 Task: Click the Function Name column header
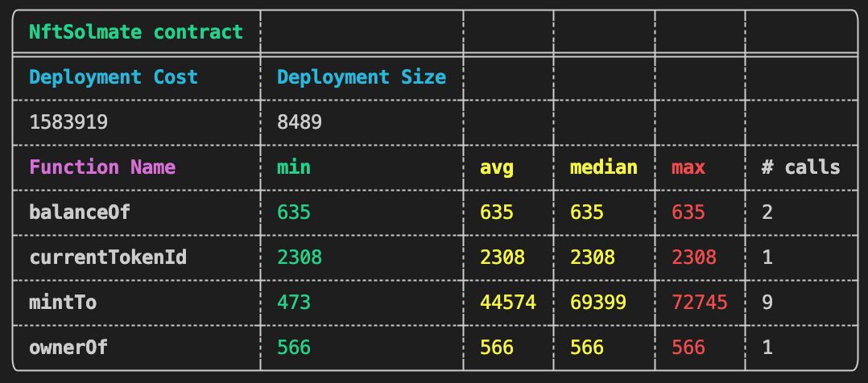pyautogui.click(x=102, y=167)
